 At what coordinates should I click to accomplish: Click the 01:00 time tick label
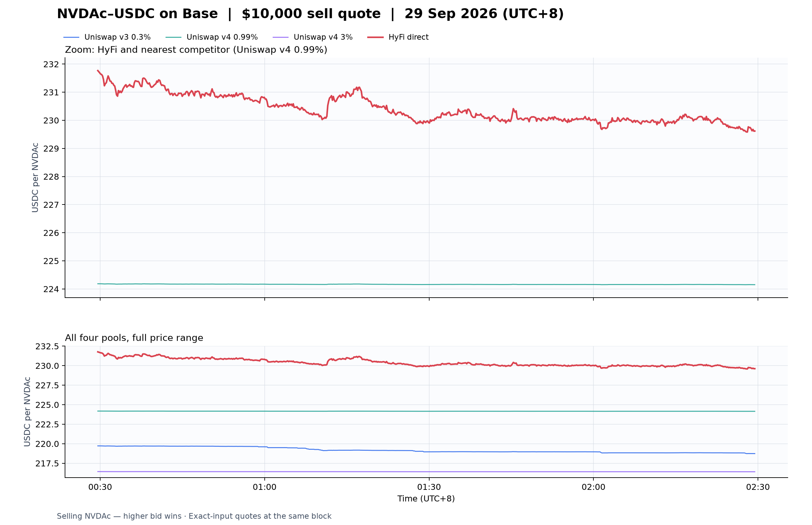(264, 487)
